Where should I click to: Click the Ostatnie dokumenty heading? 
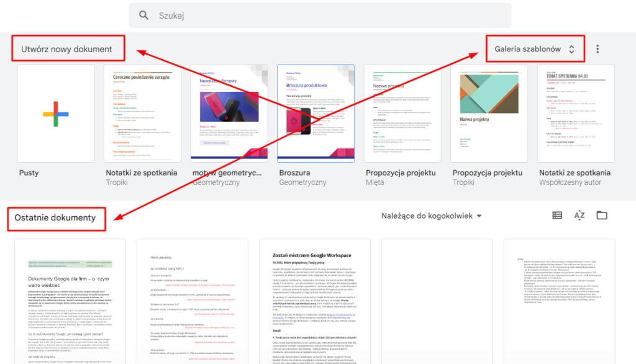(55, 218)
